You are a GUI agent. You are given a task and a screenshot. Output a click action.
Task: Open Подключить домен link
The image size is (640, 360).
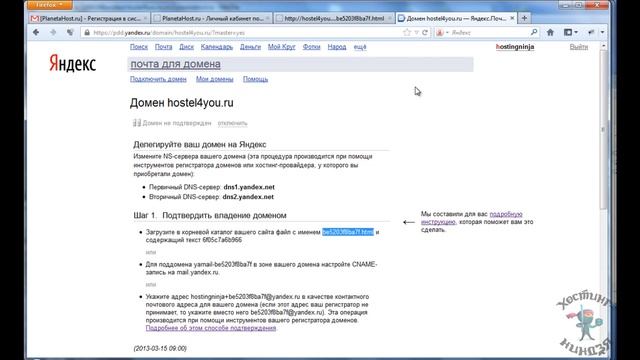pyautogui.click(x=158, y=79)
